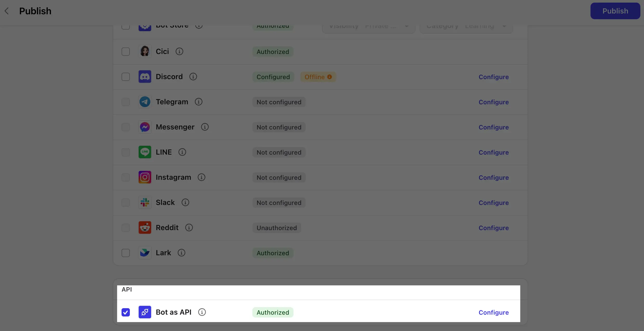Viewport: 644px width, 331px height.
Task: Click the Bot as API info icon
Action: pos(202,312)
